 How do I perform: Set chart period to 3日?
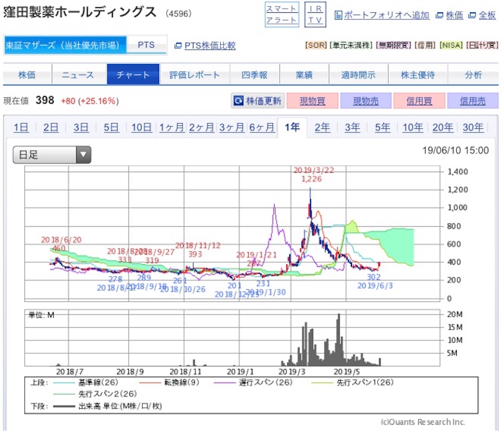81,127
